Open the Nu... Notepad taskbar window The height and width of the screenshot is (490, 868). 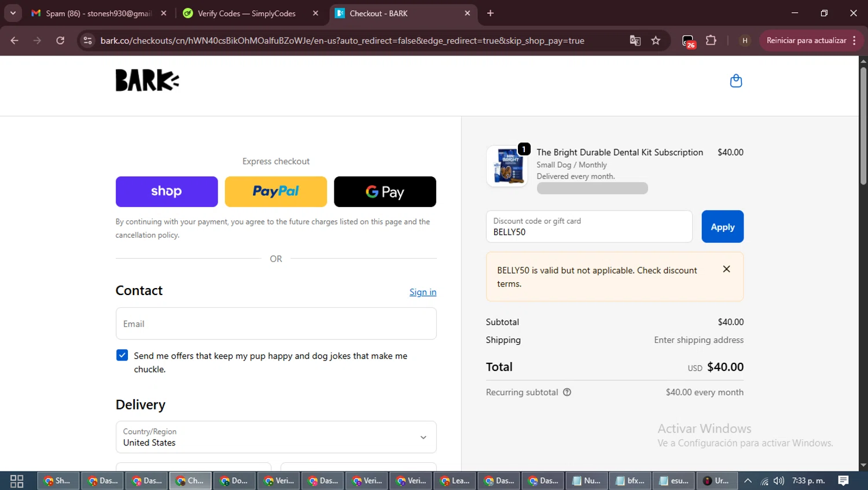[x=586, y=481]
